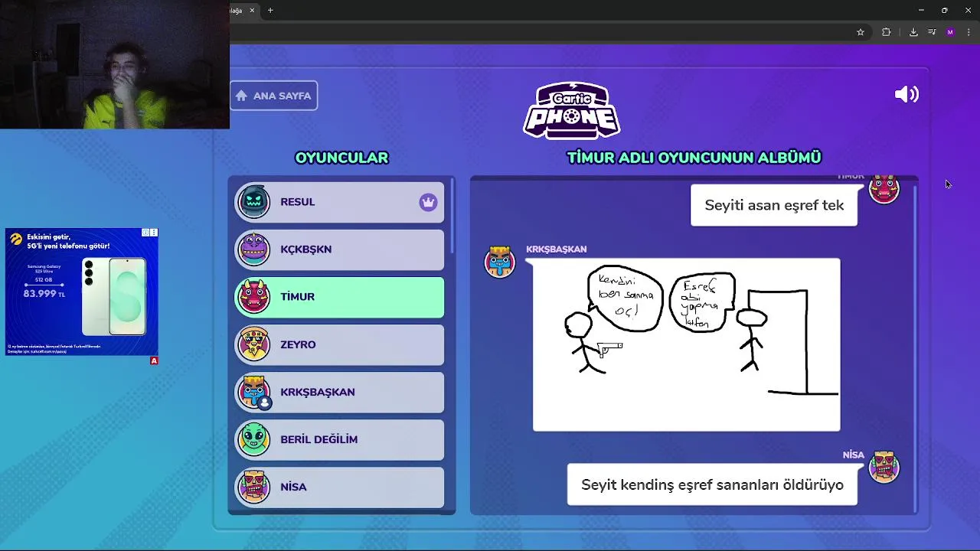
Task: Open KÇKBŞKN's album row
Action: pyautogui.click(x=339, y=249)
